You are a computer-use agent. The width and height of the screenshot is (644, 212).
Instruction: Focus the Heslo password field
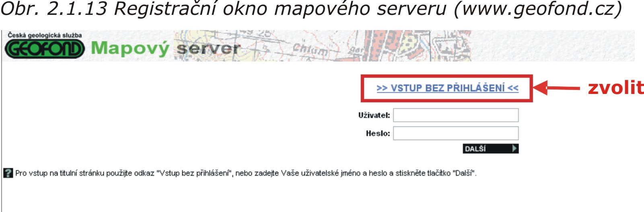point(456,133)
